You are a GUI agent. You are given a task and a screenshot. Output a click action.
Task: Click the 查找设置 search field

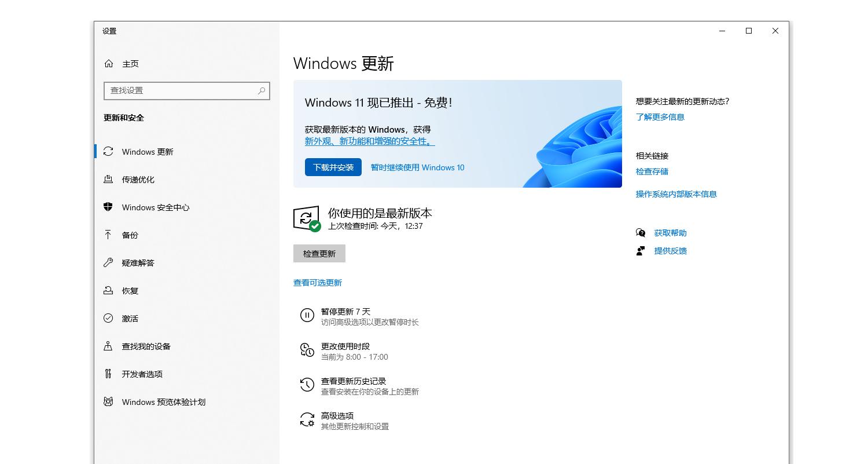(x=186, y=91)
